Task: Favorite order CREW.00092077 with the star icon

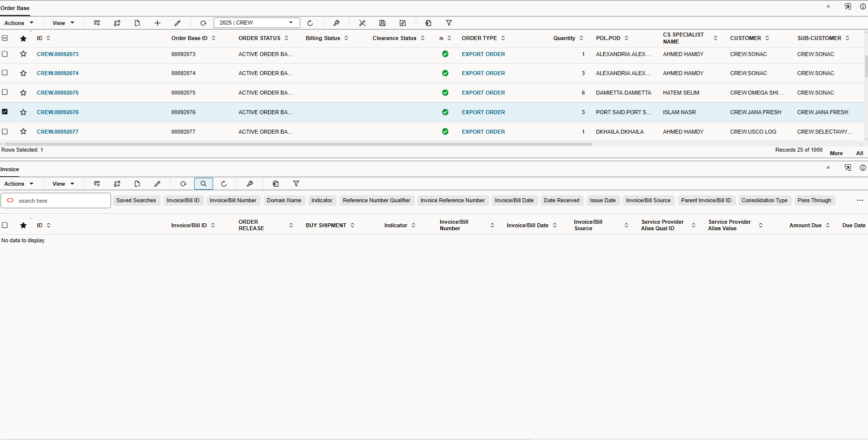Action: coord(24,132)
